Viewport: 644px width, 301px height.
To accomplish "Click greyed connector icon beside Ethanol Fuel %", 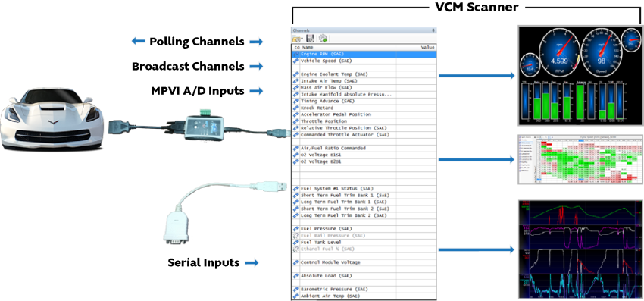I will pos(295,249).
